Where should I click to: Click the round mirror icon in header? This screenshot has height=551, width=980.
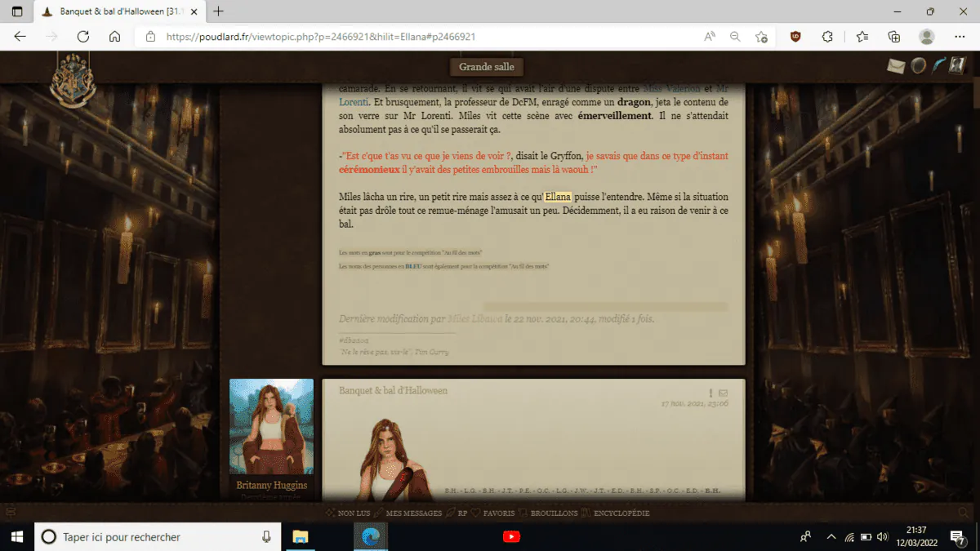918,66
